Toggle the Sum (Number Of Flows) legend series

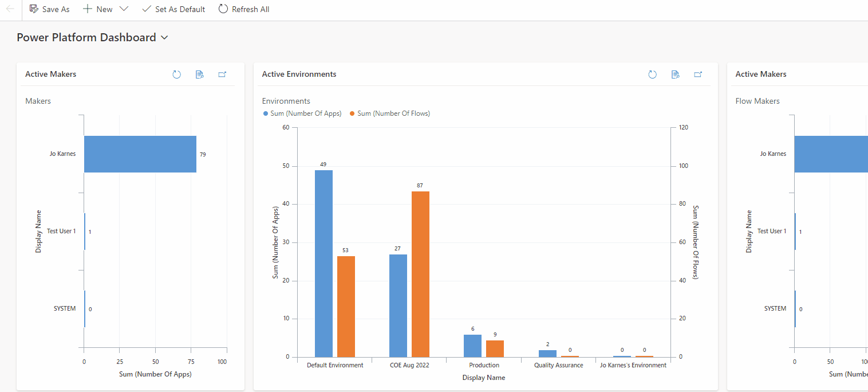click(389, 113)
